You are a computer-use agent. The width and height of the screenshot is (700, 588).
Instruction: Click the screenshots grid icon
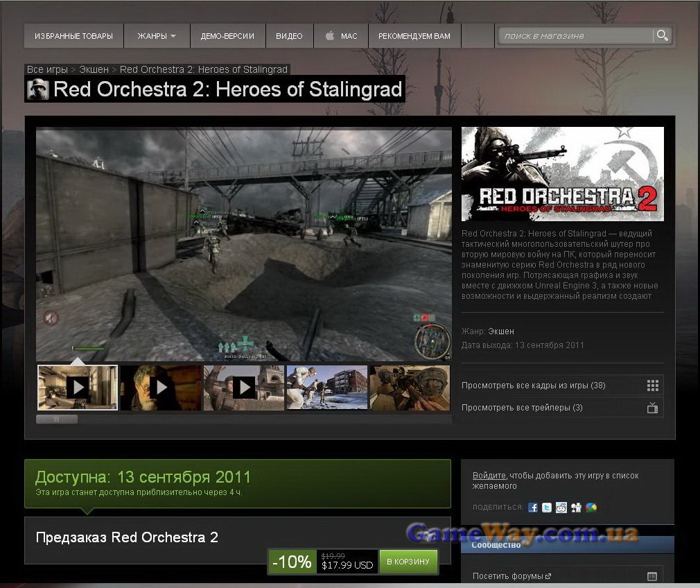click(651, 386)
